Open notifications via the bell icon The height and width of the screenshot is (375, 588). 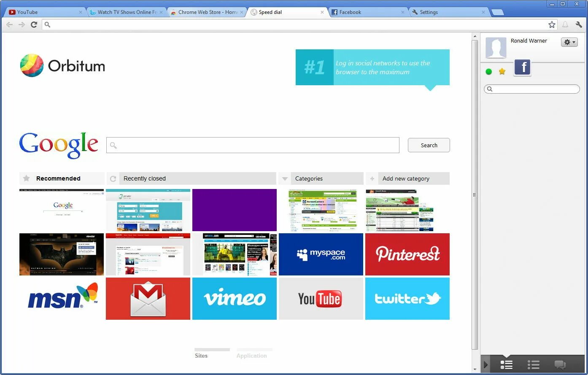[565, 25]
